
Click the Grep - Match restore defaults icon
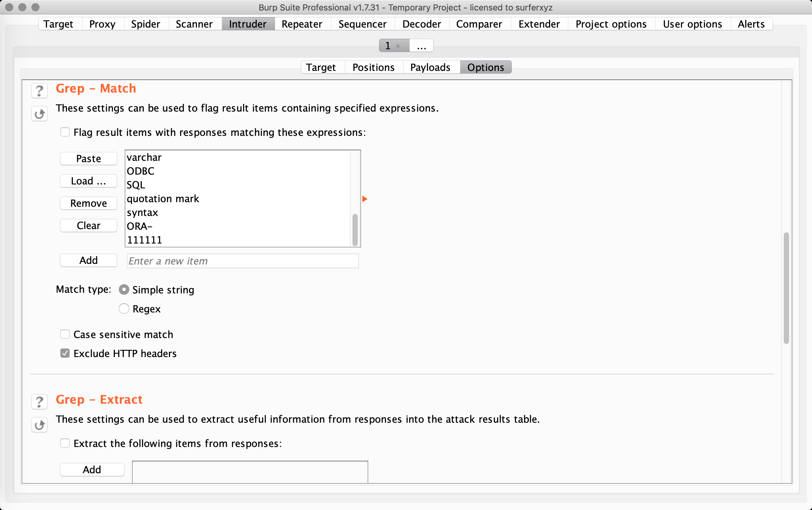(x=39, y=114)
